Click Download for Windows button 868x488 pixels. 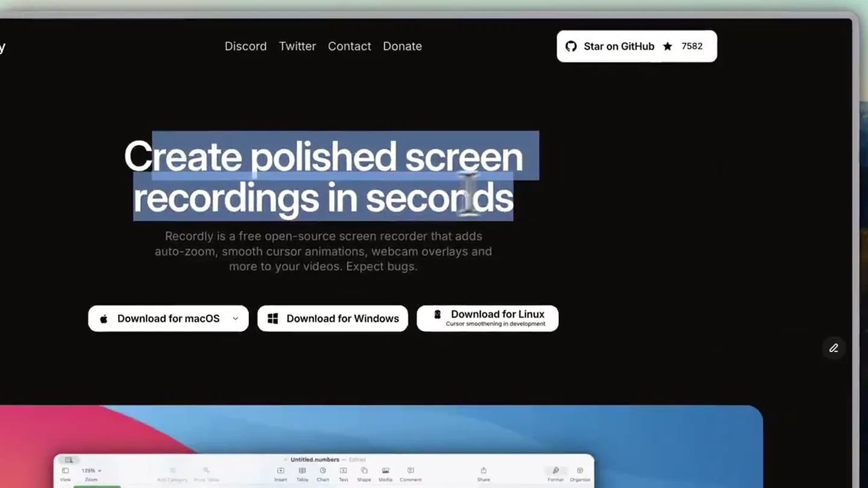pos(333,319)
